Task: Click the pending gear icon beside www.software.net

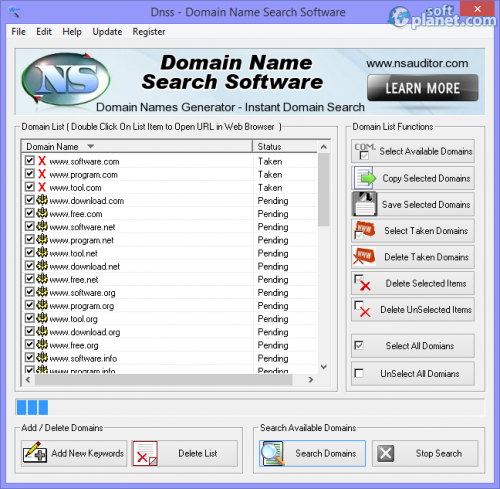Action: pos(42,226)
